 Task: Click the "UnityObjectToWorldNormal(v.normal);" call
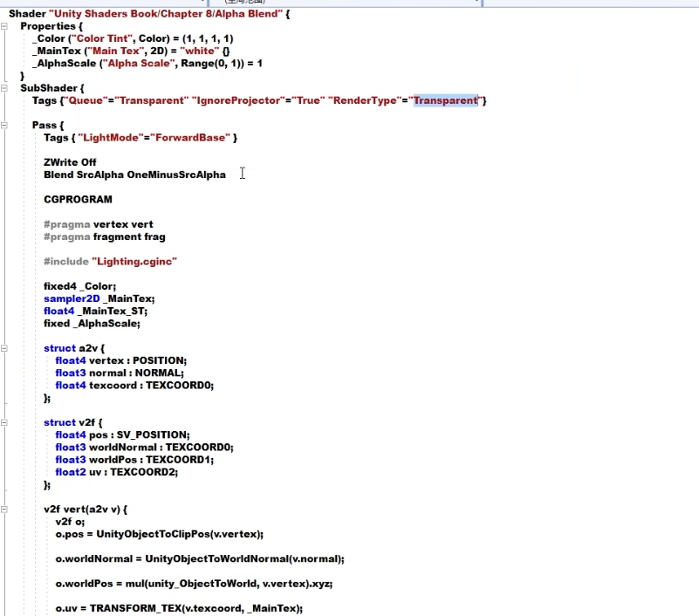tap(244, 559)
